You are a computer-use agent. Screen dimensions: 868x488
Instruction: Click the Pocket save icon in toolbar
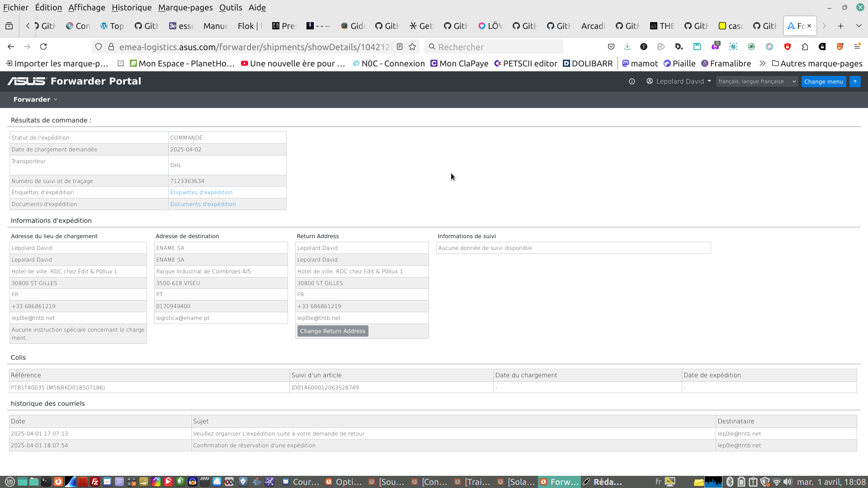point(611,47)
